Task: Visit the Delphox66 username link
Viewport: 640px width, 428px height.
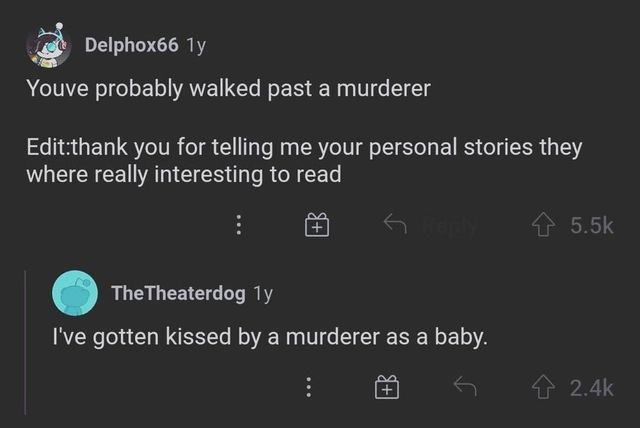Action: 131,45
